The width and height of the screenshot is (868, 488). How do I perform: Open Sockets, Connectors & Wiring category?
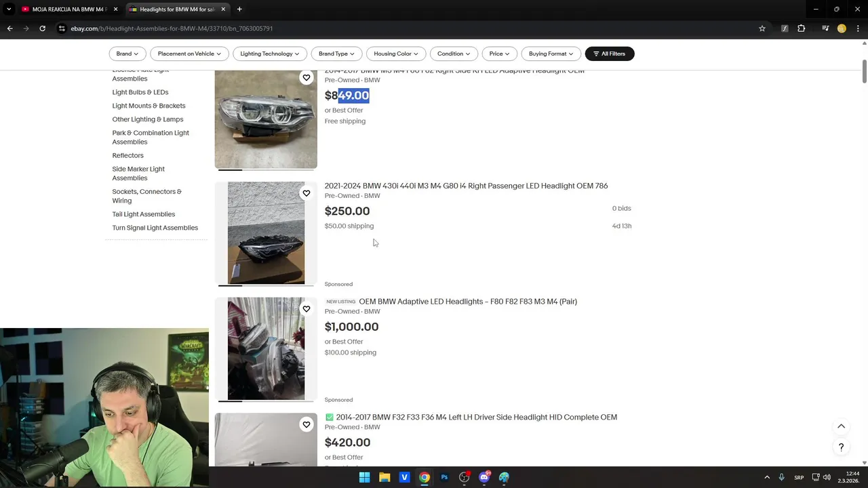[146, 196]
